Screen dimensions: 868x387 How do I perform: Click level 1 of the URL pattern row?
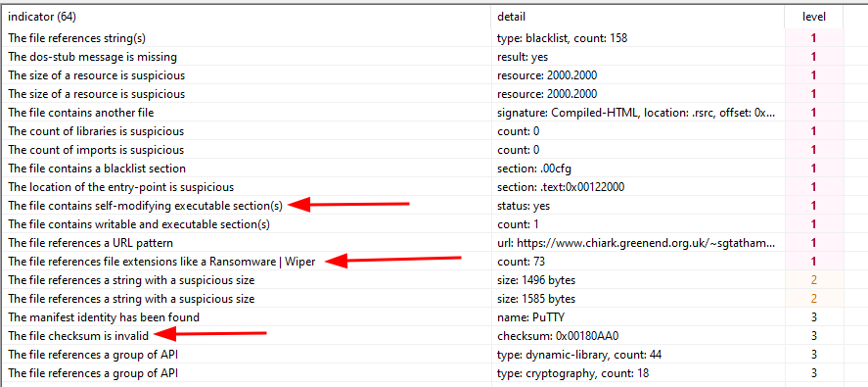814,243
